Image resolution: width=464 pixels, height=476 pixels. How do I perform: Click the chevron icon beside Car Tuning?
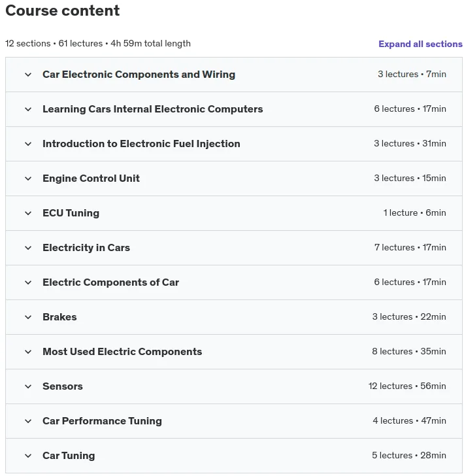[x=28, y=455]
